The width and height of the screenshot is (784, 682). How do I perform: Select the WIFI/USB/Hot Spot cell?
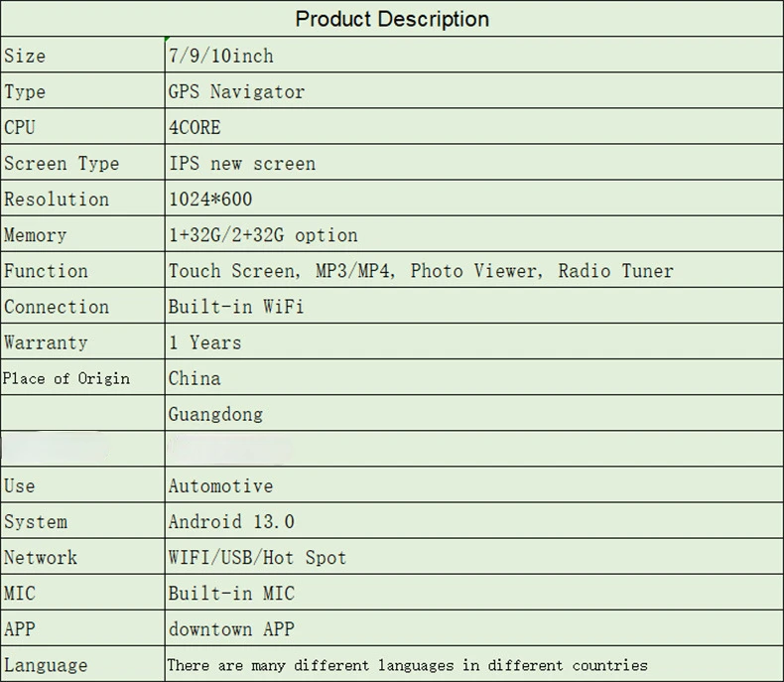click(473, 557)
